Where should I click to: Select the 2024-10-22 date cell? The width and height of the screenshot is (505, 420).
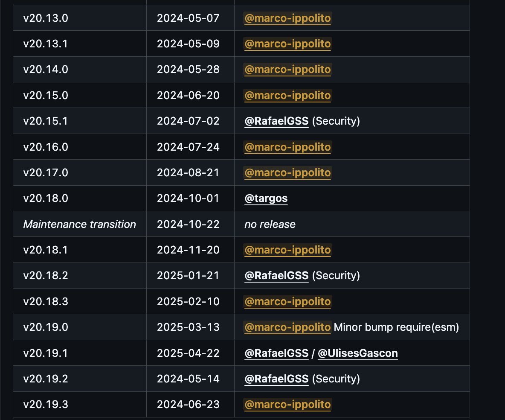(x=190, y=224)
